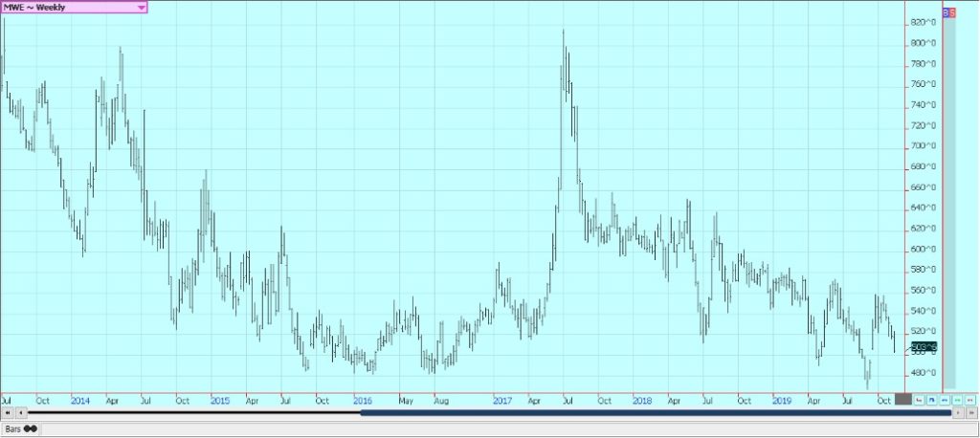
Task: Click the dark blue icon in bottom-right toolbar
Action: (x=932, y=400)
